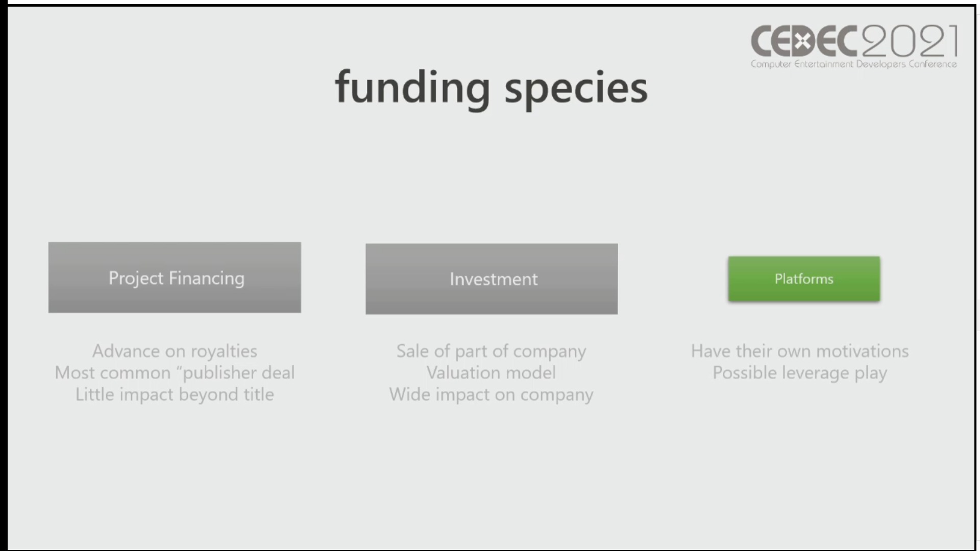980x551 pixels.
Task: Click the word species in title
Action: (576, 89)
